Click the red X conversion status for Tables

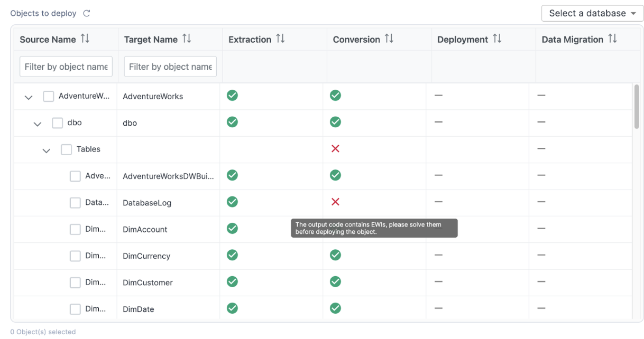[x=335, y=149]
